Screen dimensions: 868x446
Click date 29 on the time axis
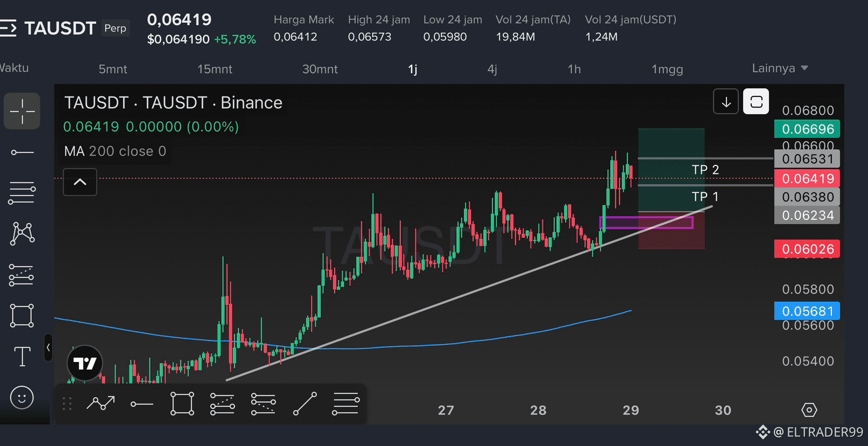[x=631, y=410]
